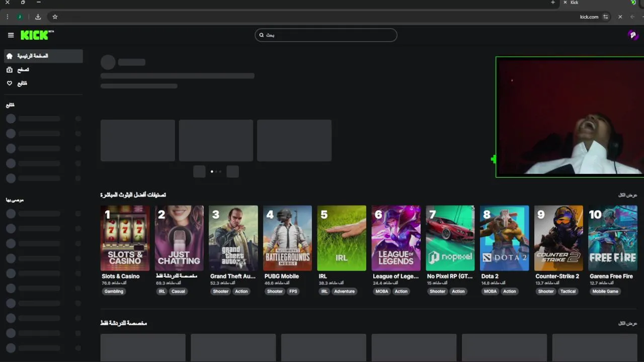The height and width of the screenshot is (362, 644).
Task: Click the MOBA tag under Dota 2
Action: pyautogui.click(x=490, y=291)
